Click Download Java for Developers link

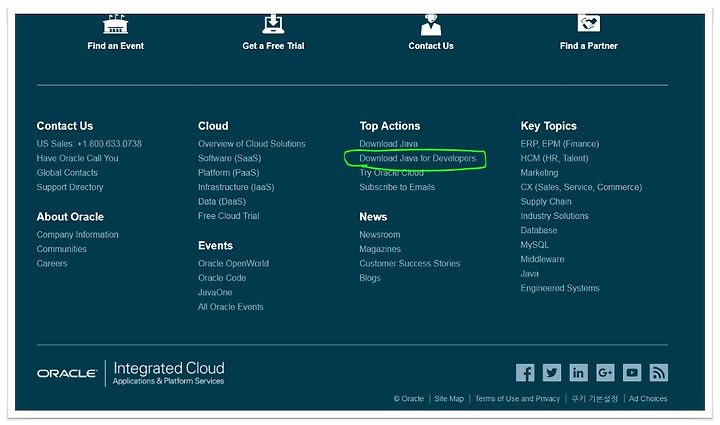(x=417, y=158)
